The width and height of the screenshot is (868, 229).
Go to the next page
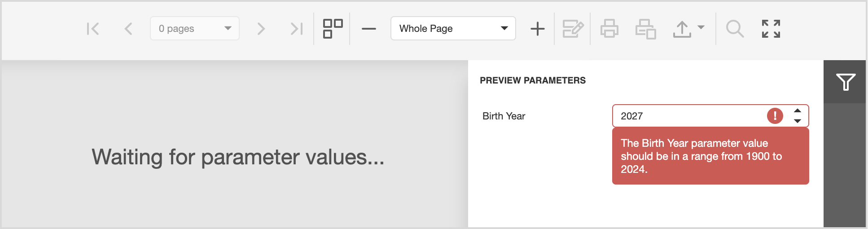point(261,29)
